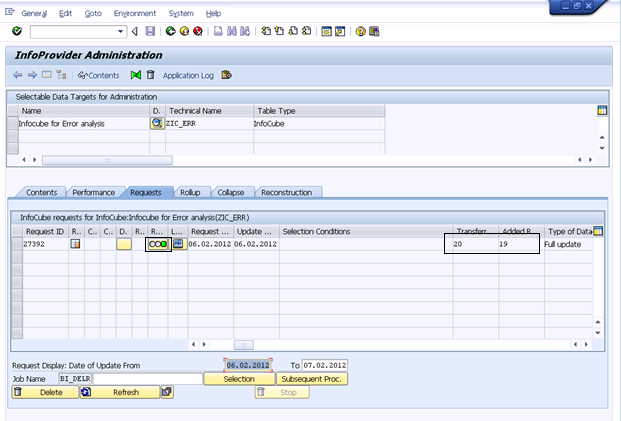Screen dimensions: 621x421
Task: Open the Help menu
Action: [213, 13]
